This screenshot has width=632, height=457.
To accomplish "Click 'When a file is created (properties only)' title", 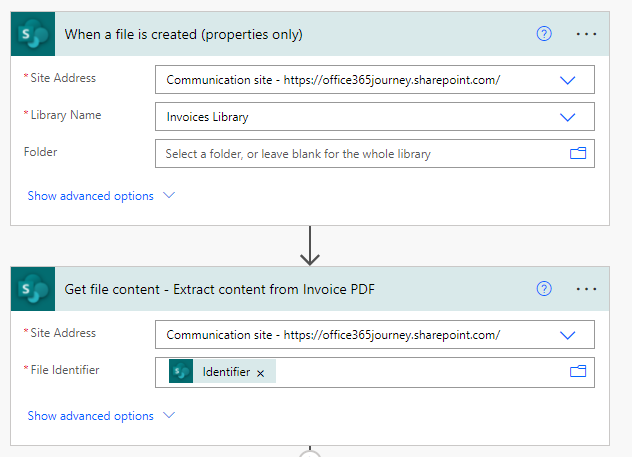I will [183, 34].
